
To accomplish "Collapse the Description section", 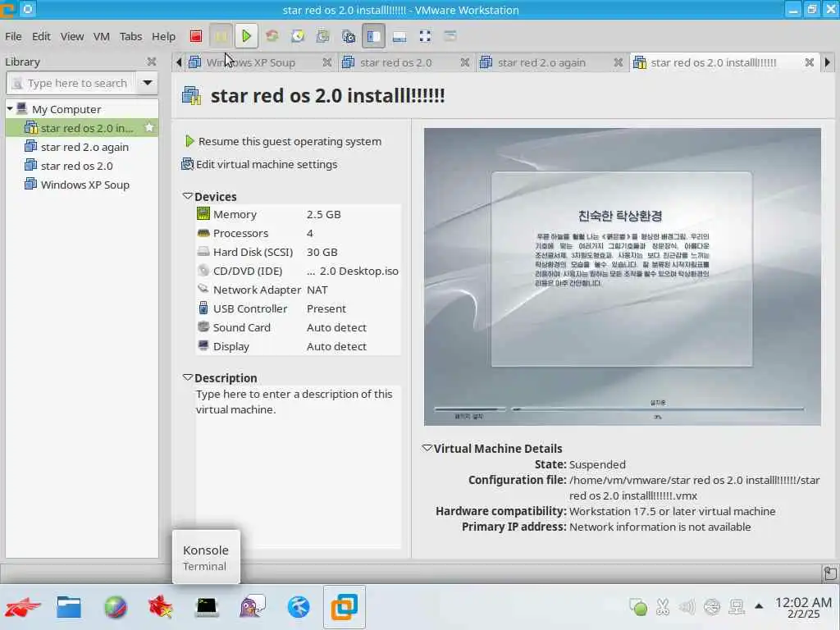I will pyautogui.click(x=188, y=377).
